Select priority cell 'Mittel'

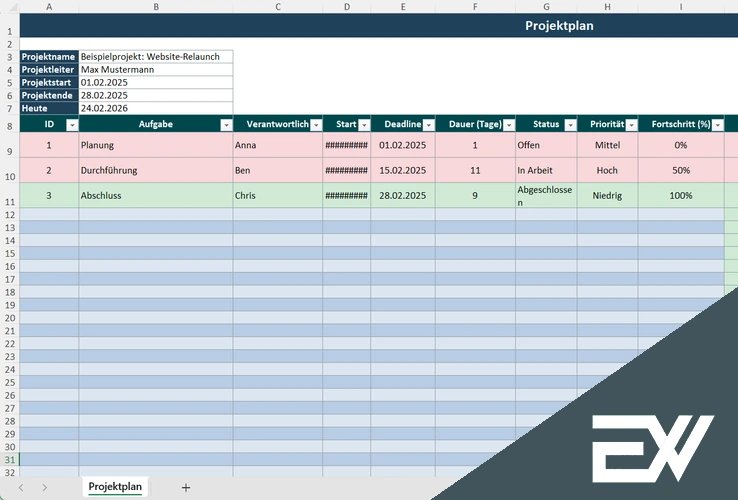point(608,145)
